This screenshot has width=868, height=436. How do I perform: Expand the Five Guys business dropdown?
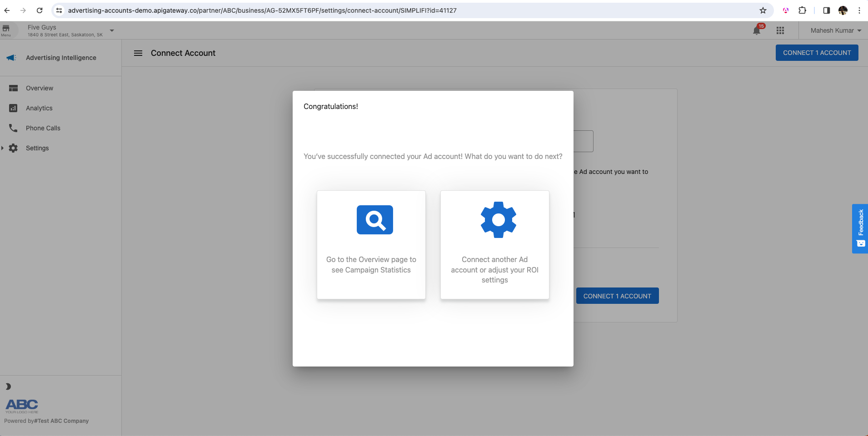pyautogui.click(x=112, y=30)
